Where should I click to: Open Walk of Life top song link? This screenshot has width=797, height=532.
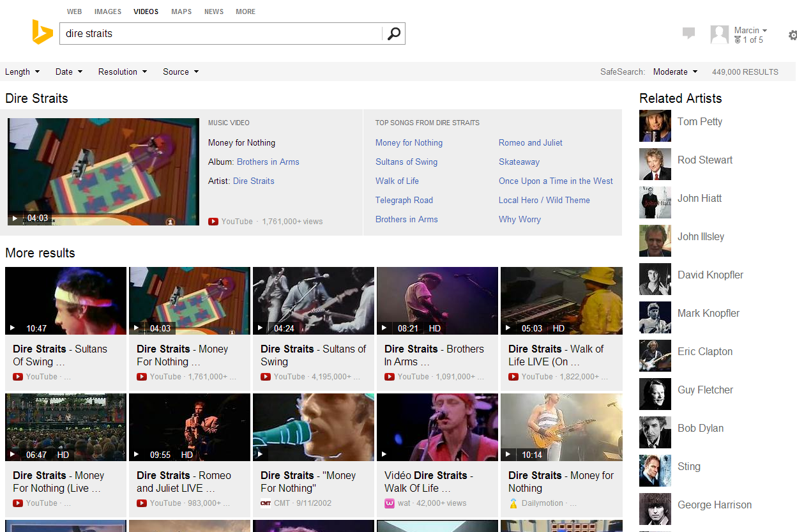(397, 181)
